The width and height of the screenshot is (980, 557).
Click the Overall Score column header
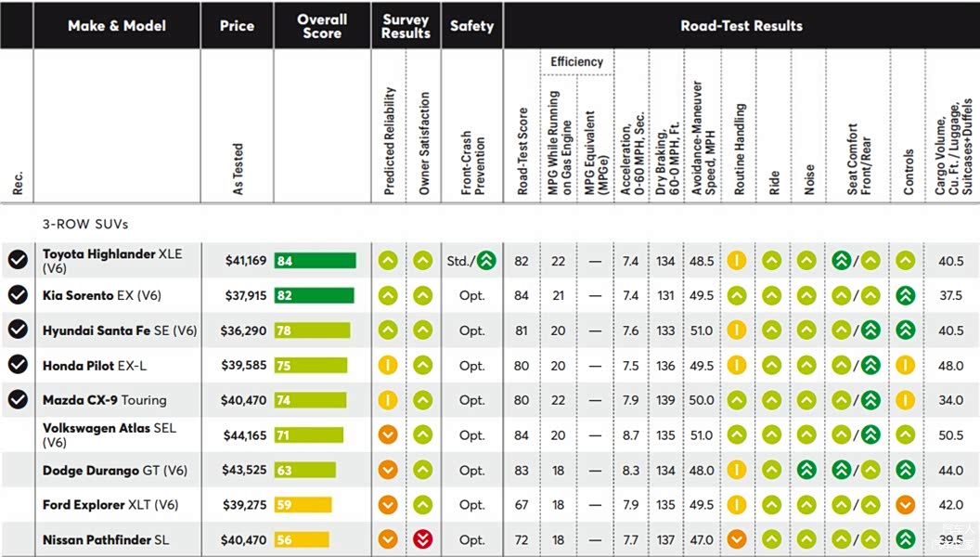323,26
